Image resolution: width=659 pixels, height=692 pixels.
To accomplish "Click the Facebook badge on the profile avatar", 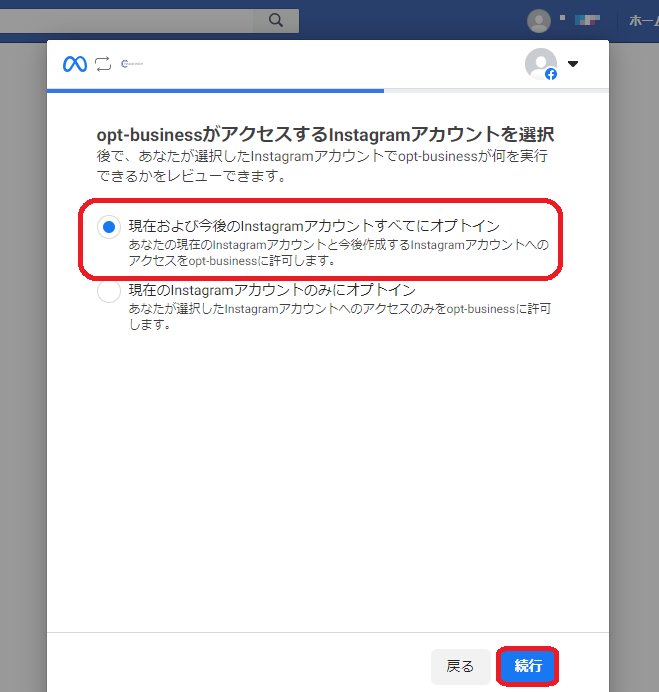I will click(550, 74).
